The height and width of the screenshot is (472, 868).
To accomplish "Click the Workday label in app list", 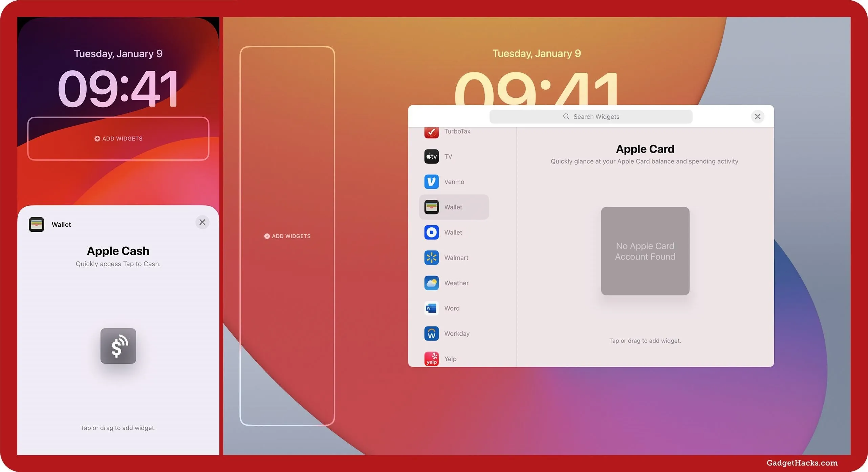I will tap(457, 333).
